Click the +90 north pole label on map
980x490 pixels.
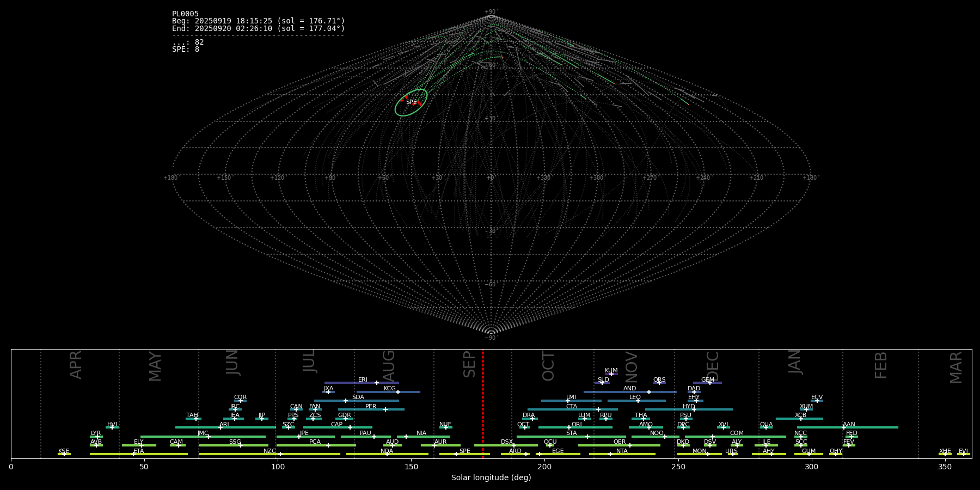[491, 12]
